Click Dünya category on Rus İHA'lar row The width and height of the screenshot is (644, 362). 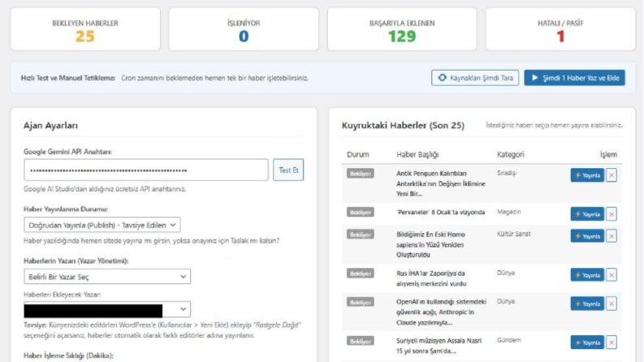coord(506,273)
